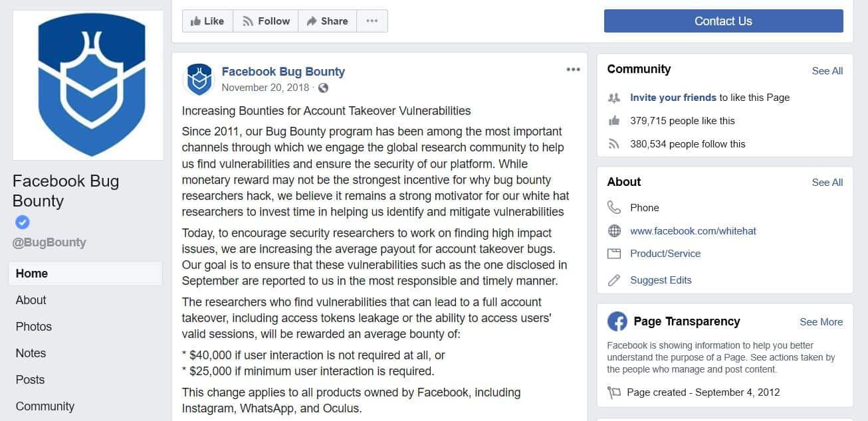Click the Phone icon in About
868x421 pixels.
click(614, 207)
